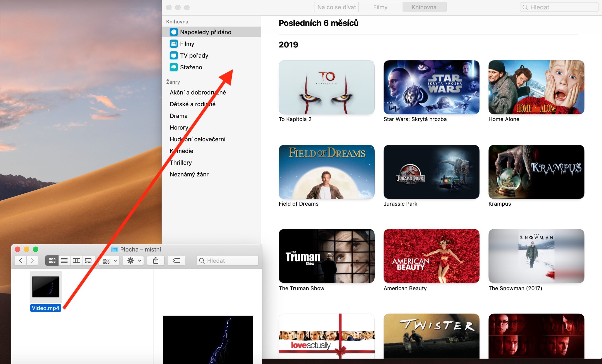Select Dětské a rodinné genre
602x364 pixels.
[x=193, y=104]
